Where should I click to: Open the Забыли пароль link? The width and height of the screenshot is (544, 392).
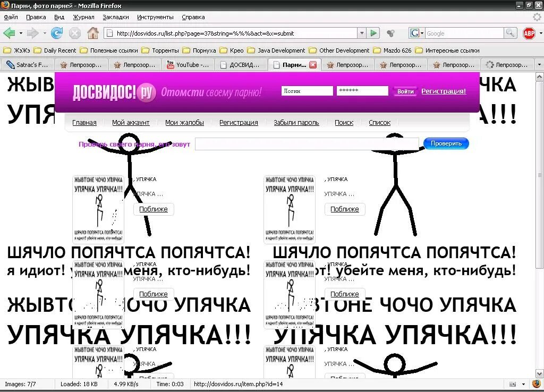click(x=296, y=123)
